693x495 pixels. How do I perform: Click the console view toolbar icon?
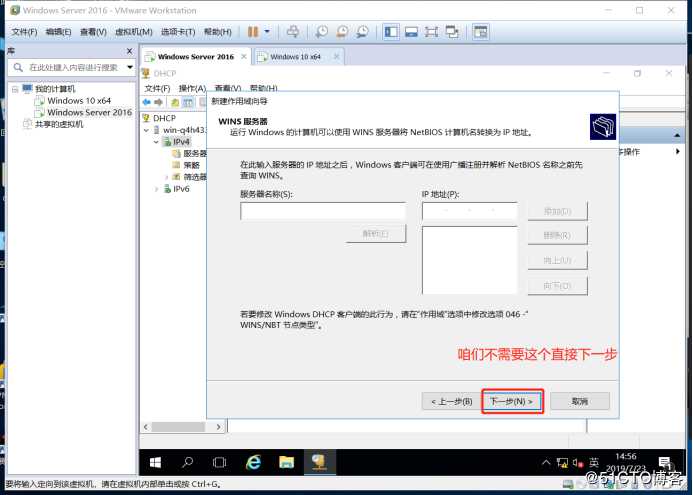pyautogui.click(x=480, y=32)
